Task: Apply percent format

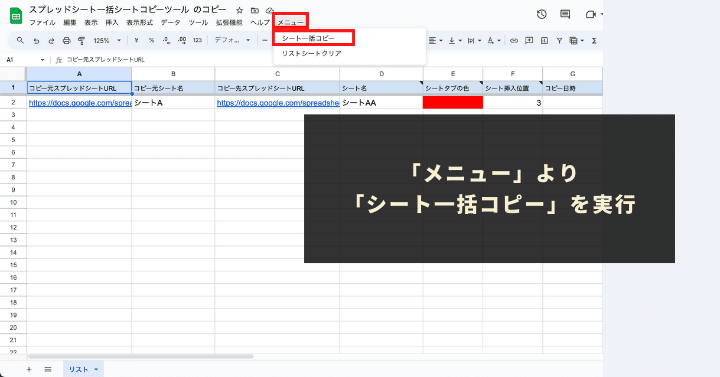Action: [x=151, y=40]
